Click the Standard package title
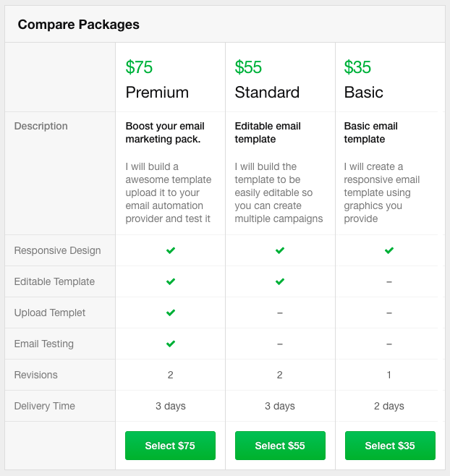This screenshot has width=450, height=476. (267, 93)
